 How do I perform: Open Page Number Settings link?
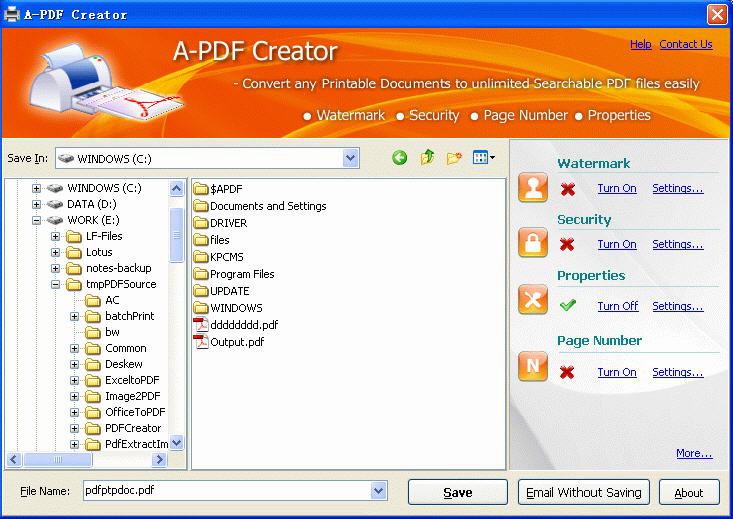pyautogui.click(x=678, y=372)
